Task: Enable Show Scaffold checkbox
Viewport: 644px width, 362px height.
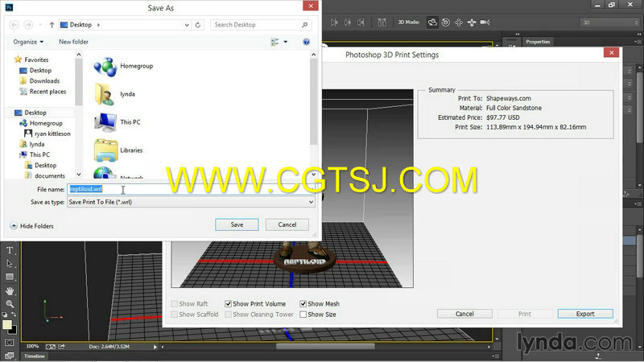Action: pos(175,315)
